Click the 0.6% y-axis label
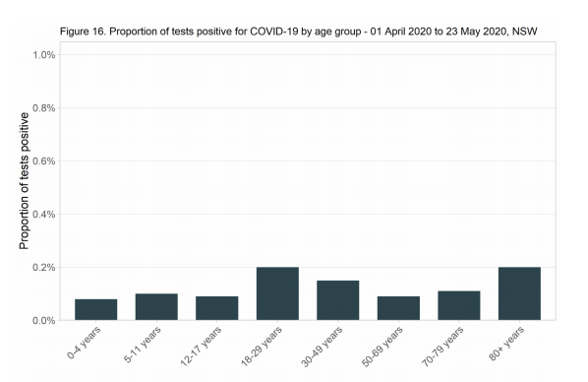The width and height of the screenshot is (588, 382). click(44, 161)
